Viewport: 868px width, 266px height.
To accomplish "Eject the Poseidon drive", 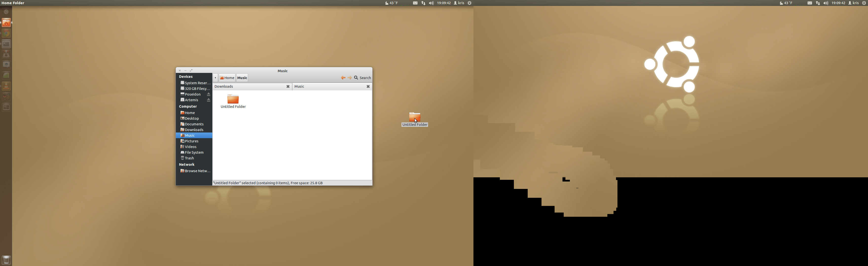I will [209, 94].
